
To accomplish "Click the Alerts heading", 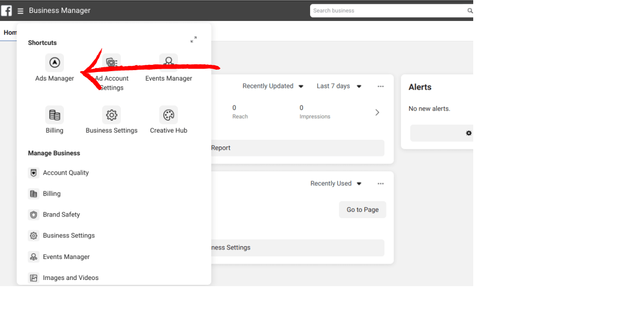I will [420, 87].
